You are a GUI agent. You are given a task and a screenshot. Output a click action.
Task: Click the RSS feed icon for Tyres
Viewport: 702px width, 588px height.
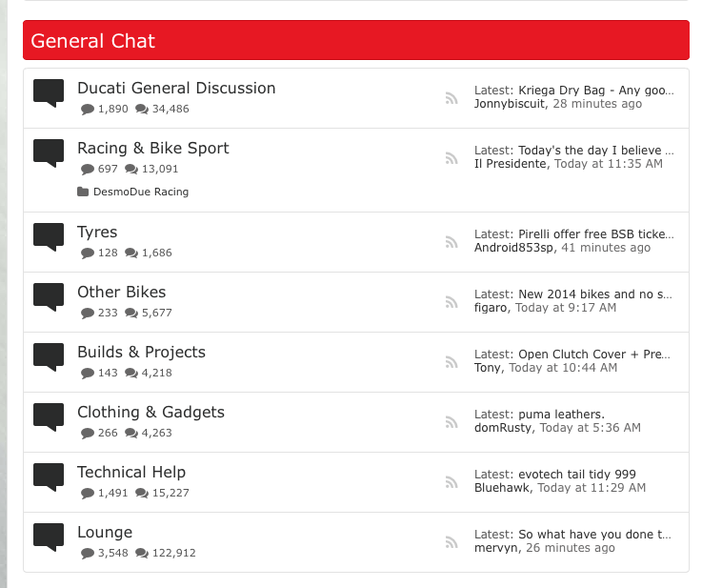pos(451,242)
